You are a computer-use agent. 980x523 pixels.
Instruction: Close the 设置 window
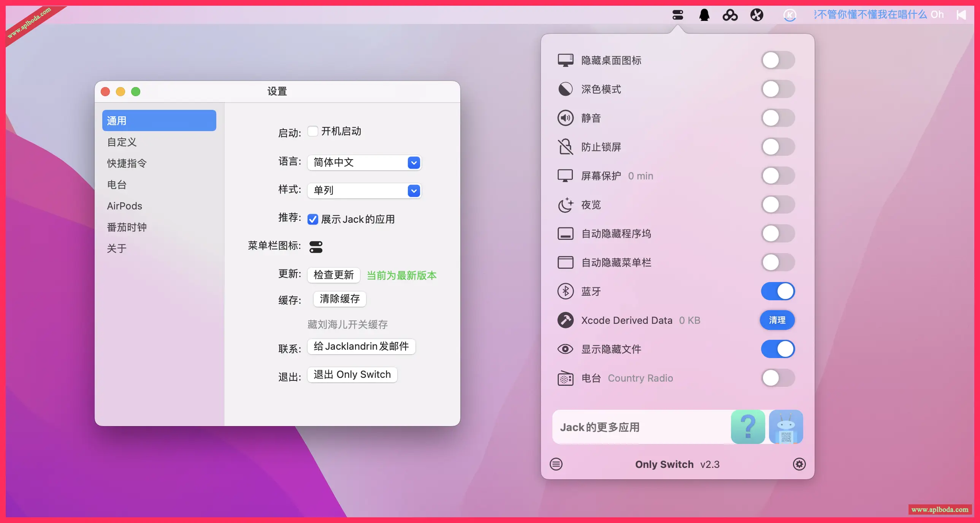[105, 92]
